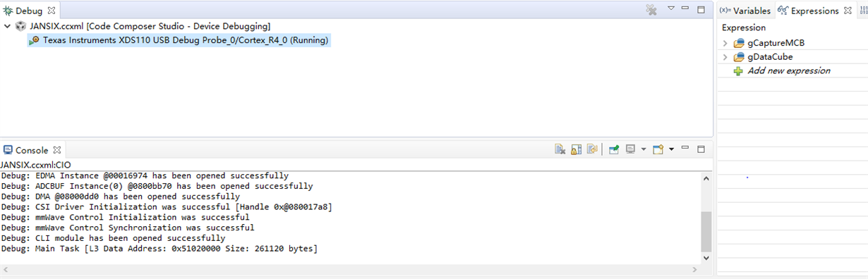Image resolution: width=868 pixels, height=279 pixels.
Task: Select the gDataCube expression row
Action: (x=770, y=57)
